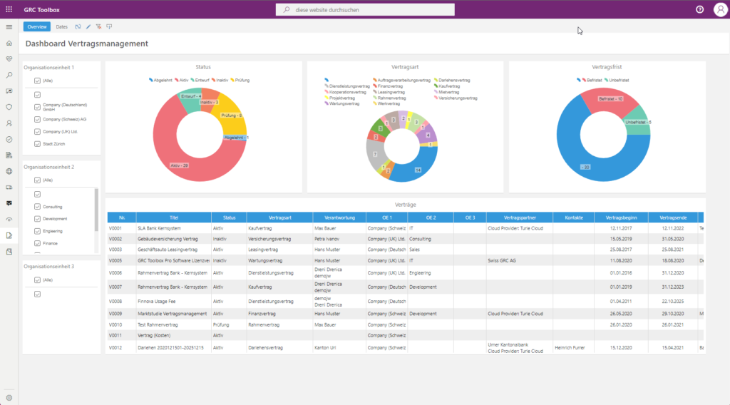The height and width of the screenshot is (405, 730).
Task: Click the website search input field
Action: coord(365,10)
